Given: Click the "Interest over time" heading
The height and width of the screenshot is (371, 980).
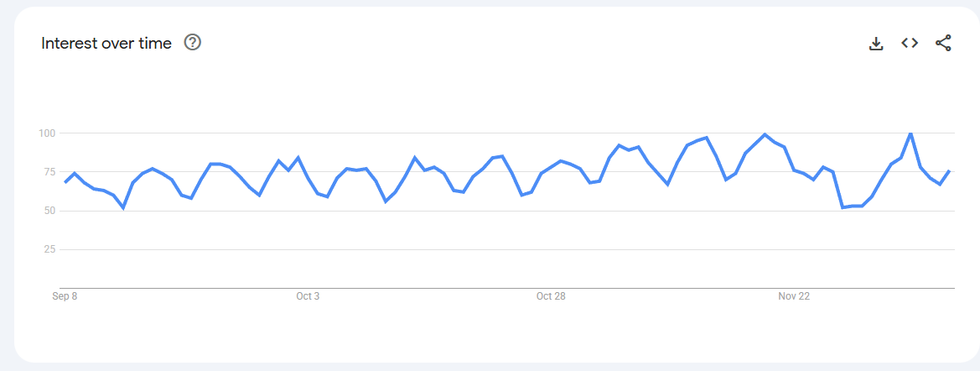Looking at the screenshot, I should tap(106, 43).
